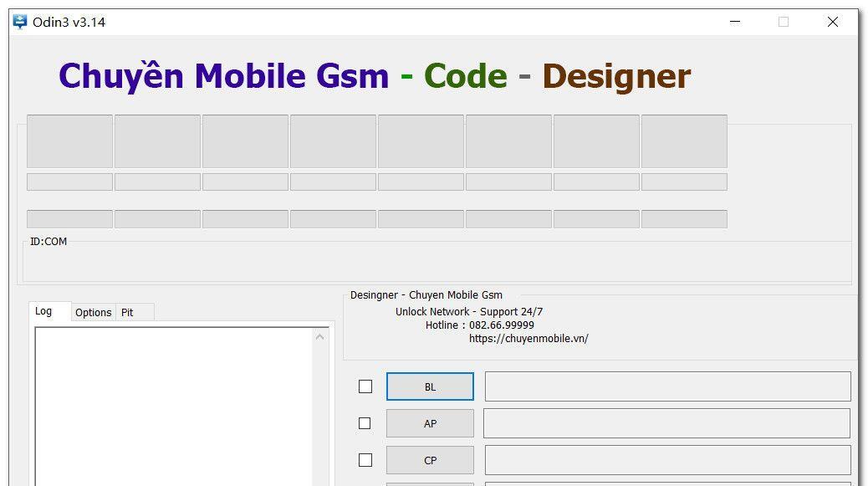Click the Chuyền Mobile Gsm banner title
868x486 pixels.
tap(223, 76)
